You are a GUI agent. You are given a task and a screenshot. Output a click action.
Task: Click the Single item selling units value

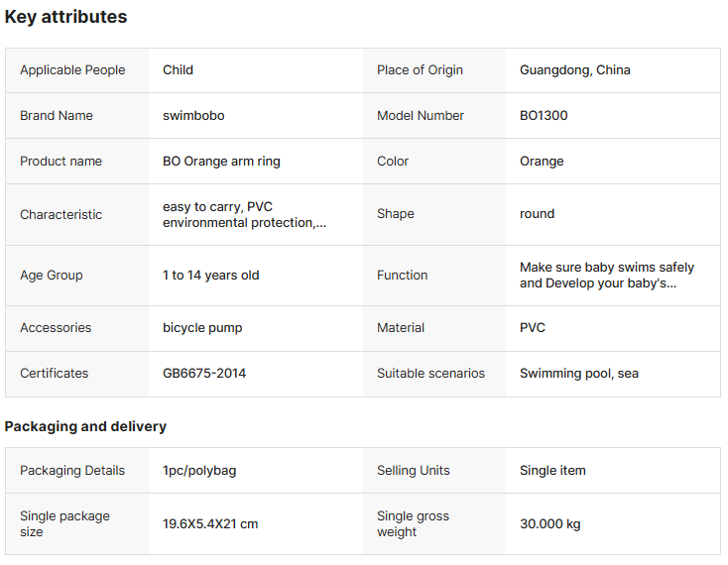pos(552,470)
